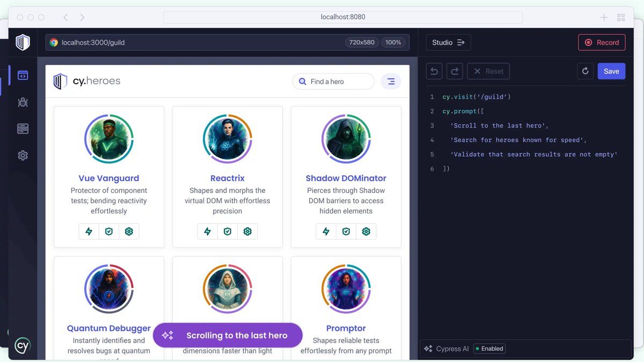644x362 pixels.
Task: Focus the Find a hero search field
Action: coord(333,82)
